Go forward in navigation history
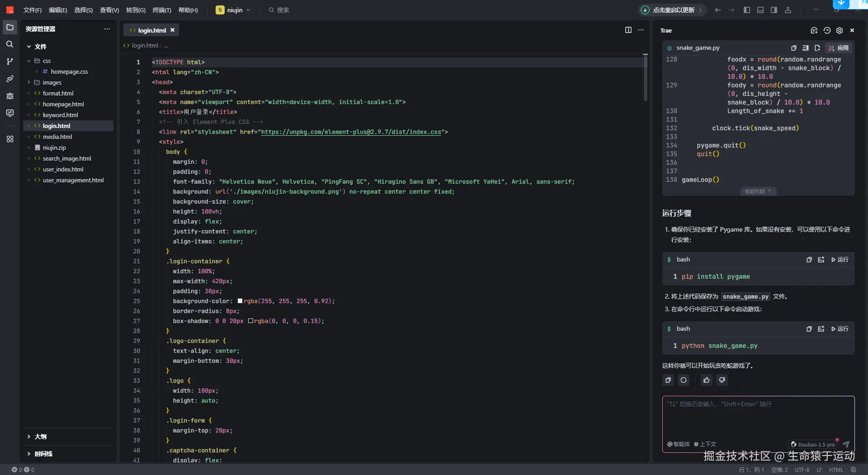Screen dimensions: 868x475 pos(731,10)
